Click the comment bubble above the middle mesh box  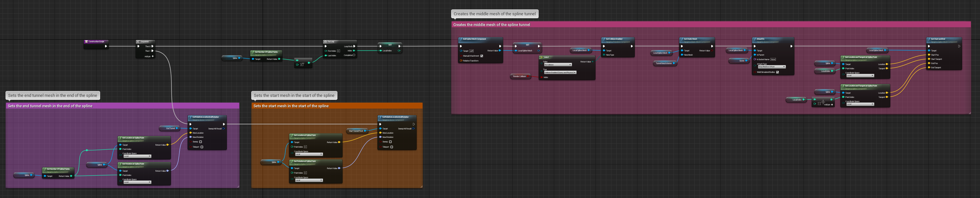click(x=495, y=14)
